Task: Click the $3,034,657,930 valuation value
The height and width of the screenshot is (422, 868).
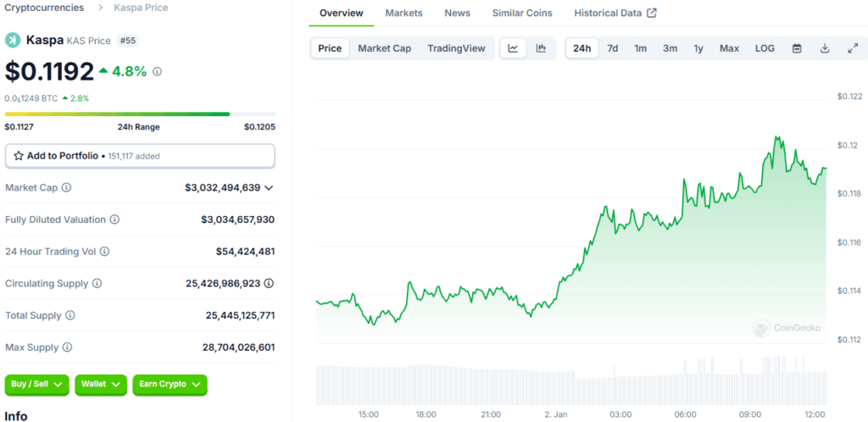Action: (237, 219)
